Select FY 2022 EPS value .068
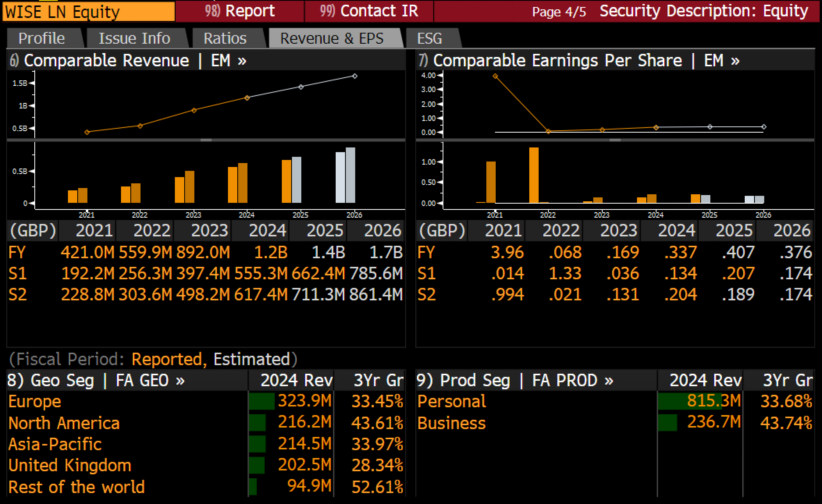 [x=565, y=252]
